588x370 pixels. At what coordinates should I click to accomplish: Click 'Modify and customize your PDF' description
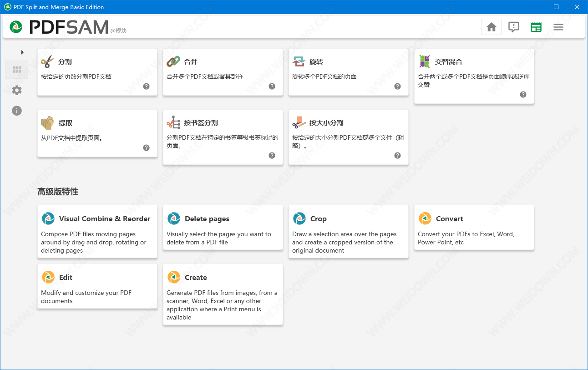tap(86, 297)
